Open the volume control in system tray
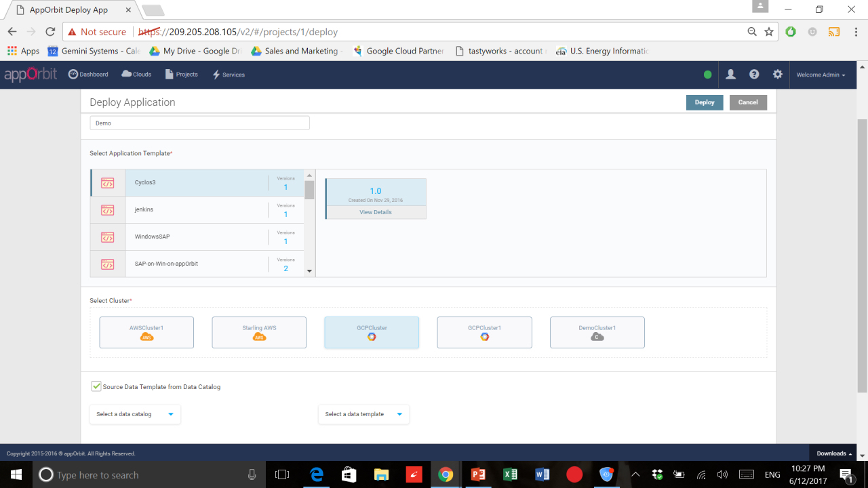868x488 pixels. (x=722, y=474)
